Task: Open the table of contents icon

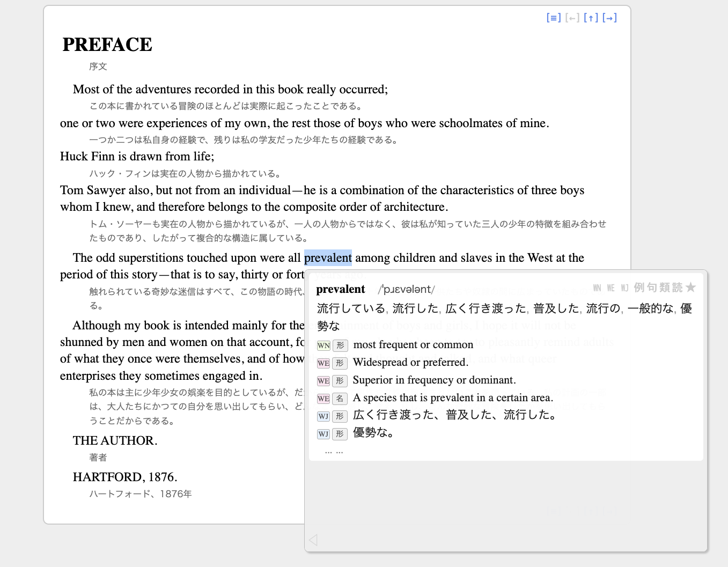Action: coord(554,18)
